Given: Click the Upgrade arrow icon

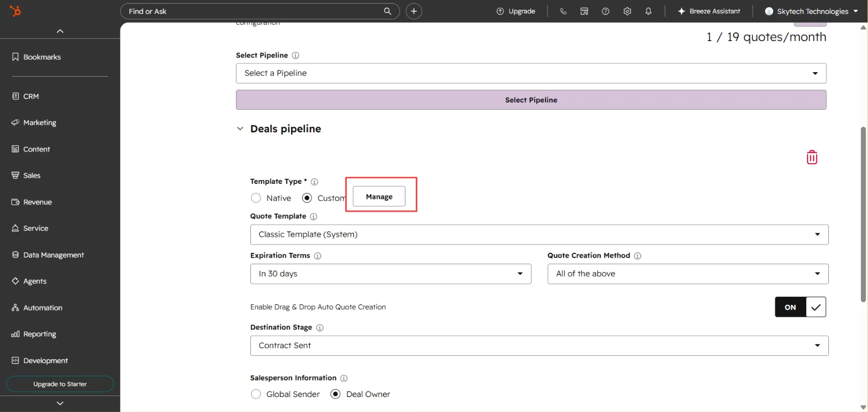Looking at the screenshot, I should (500, 11).
